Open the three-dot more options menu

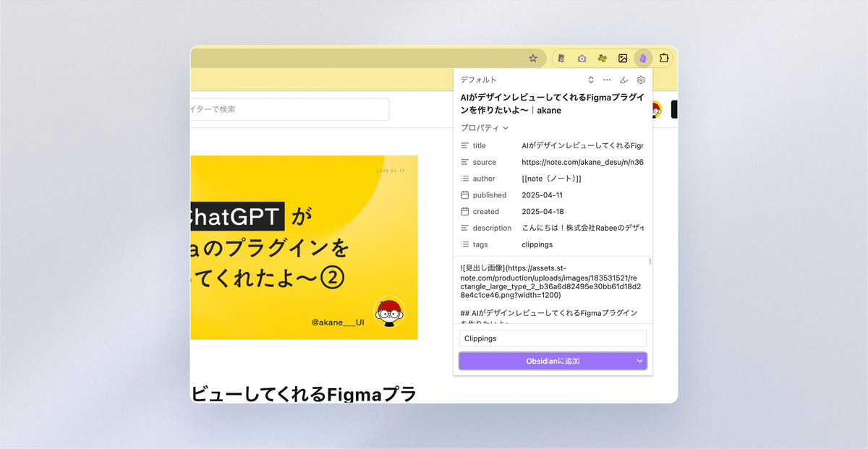pos(607,80)
